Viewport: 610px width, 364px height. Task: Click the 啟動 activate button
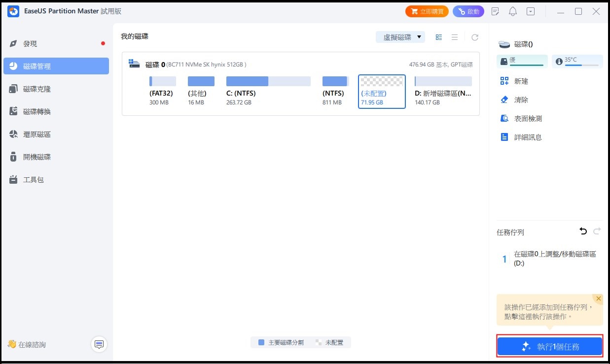coord(468,11)
